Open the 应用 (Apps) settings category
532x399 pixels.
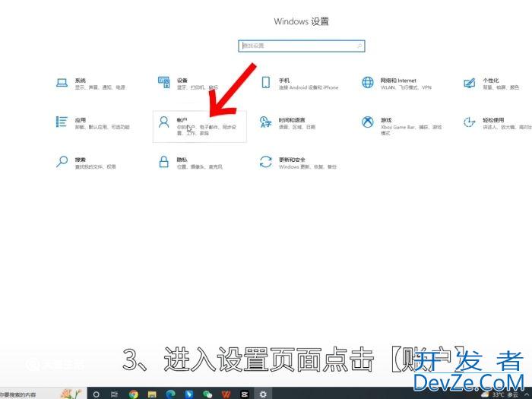pyautogui.click(x=92, y=123)
